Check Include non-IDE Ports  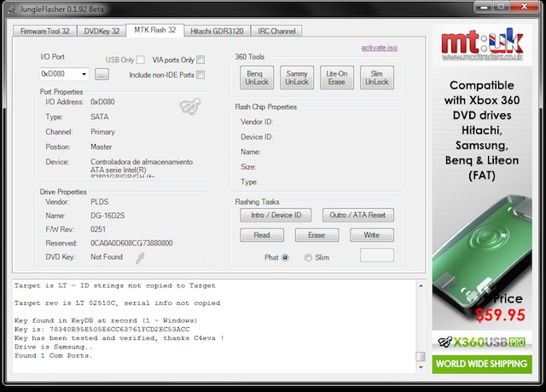click(x=200, y=75)
